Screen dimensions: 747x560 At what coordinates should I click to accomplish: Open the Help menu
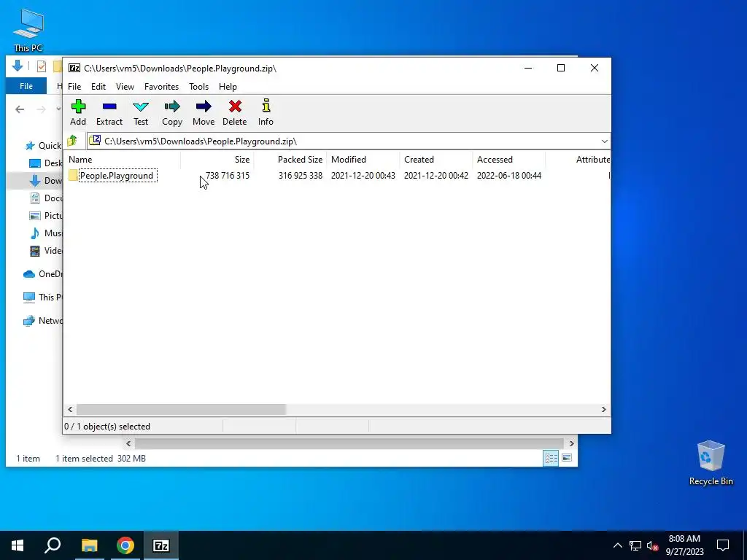[x=228, y=87]
